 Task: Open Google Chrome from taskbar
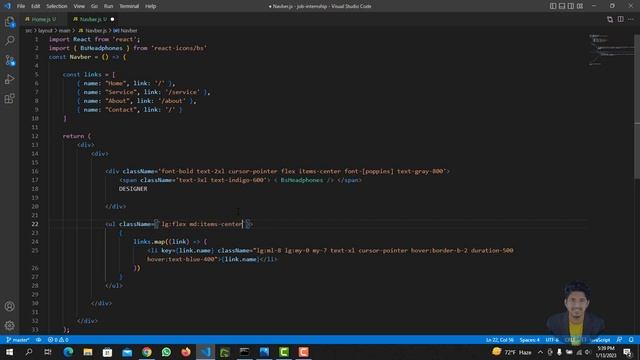tap(147, 352)
